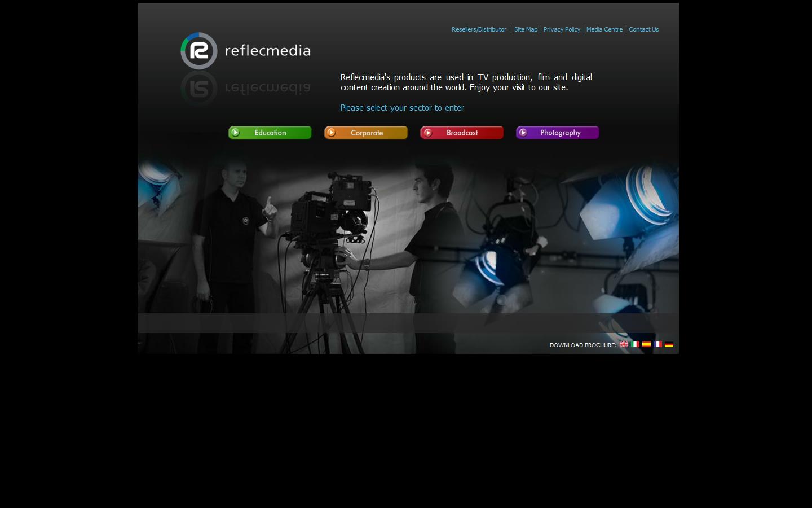Open the Site Map
Screen dimensions: 812x508
(x=526, y=29)
